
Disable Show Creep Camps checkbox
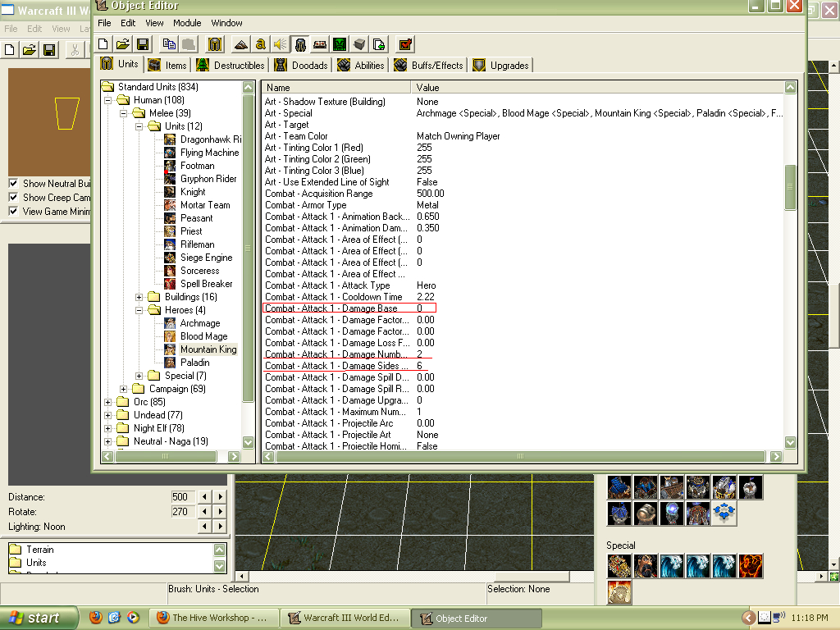pyautogui.click(x=13, y=197)
